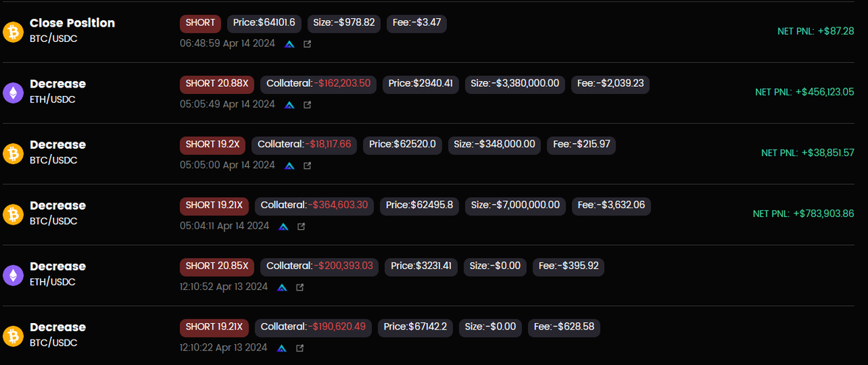868x365 pixels.
Task: Click the blue explorer triangle icon next to 12:10:22 Apr 13
Action: point(282,348)
